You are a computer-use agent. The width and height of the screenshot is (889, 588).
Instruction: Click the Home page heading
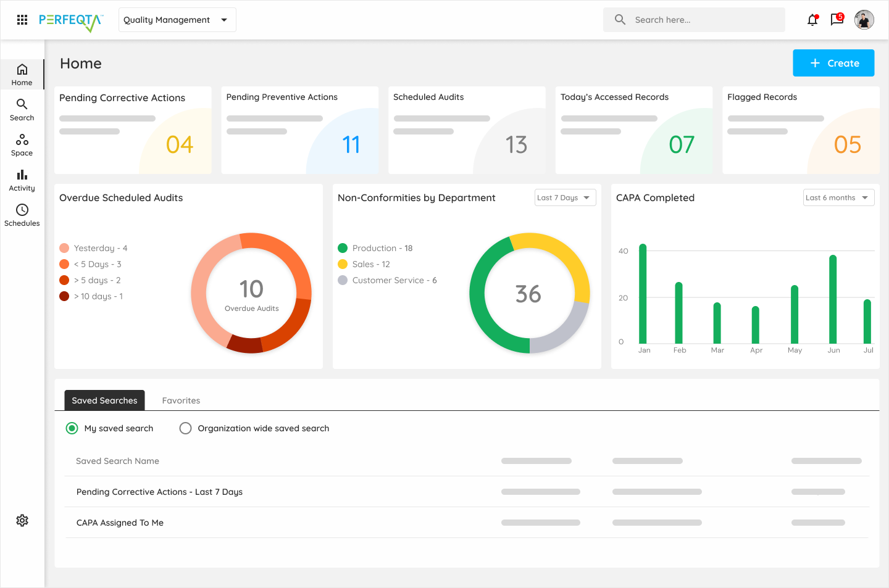coord(81,64)
